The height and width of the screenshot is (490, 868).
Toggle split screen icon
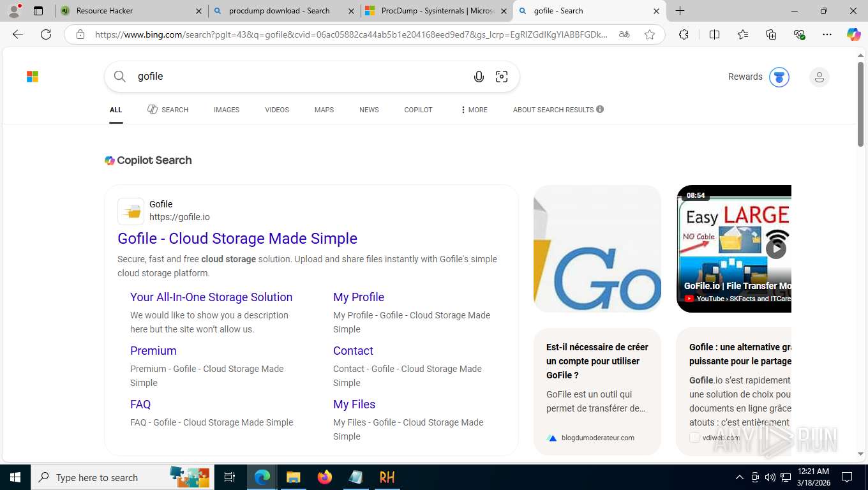pos(714,34)
